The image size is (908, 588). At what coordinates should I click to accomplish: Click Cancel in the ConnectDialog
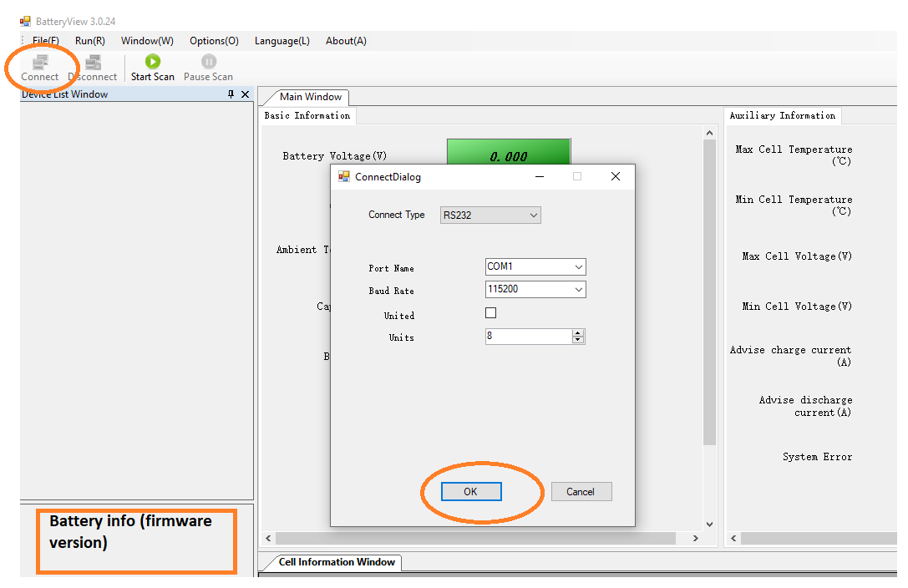click(581, 492)
